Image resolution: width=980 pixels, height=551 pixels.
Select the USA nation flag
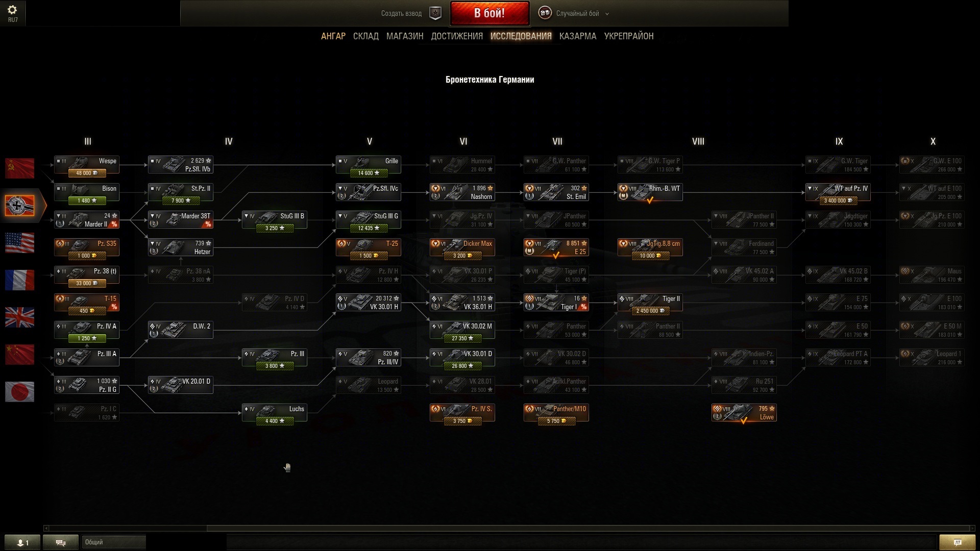pos(19,243)
